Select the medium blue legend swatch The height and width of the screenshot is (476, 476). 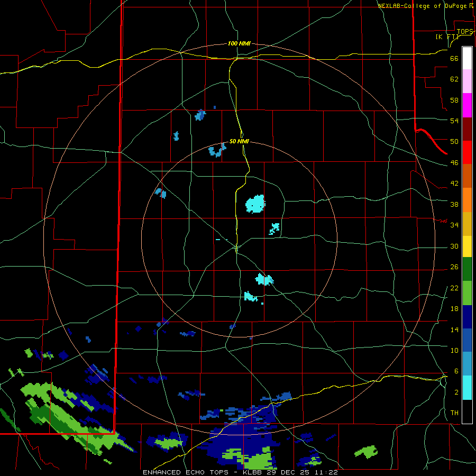click(x=467, y=340)
